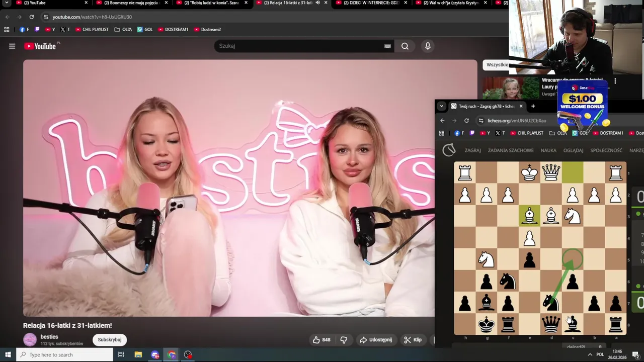Show hidden system tray icons

click(x=590, y=355)
